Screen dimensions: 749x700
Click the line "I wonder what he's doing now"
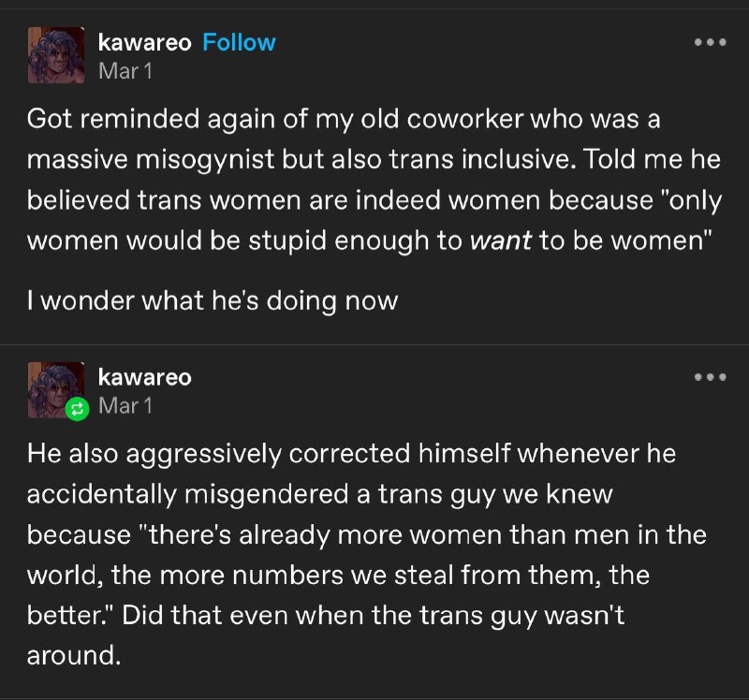click(213, 300)
